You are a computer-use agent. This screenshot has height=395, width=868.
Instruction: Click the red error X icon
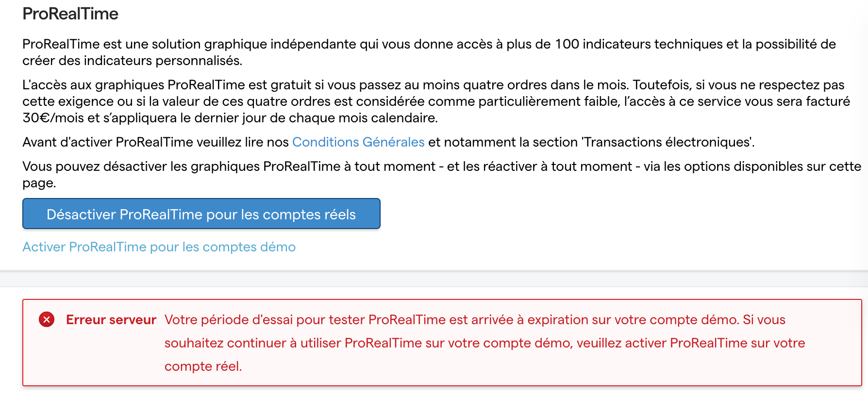47,319
